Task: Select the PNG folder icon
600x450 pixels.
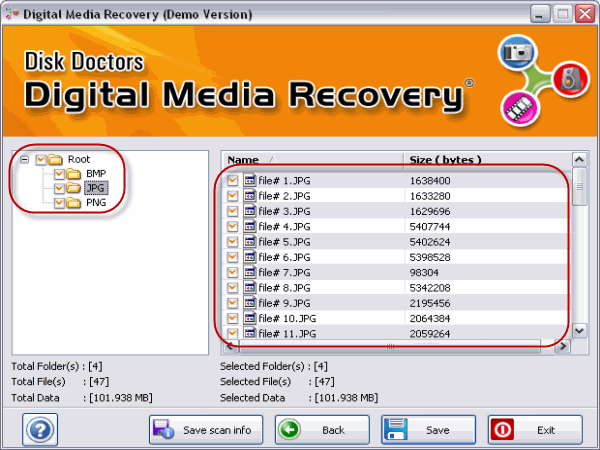Action: (x=73, y=203)
